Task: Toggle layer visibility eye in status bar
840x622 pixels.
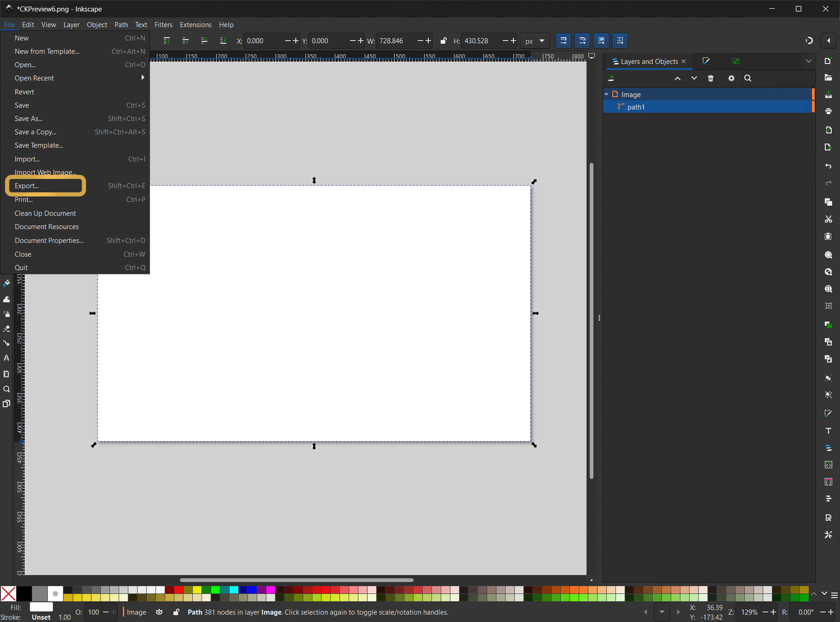Action: point(159,612)
